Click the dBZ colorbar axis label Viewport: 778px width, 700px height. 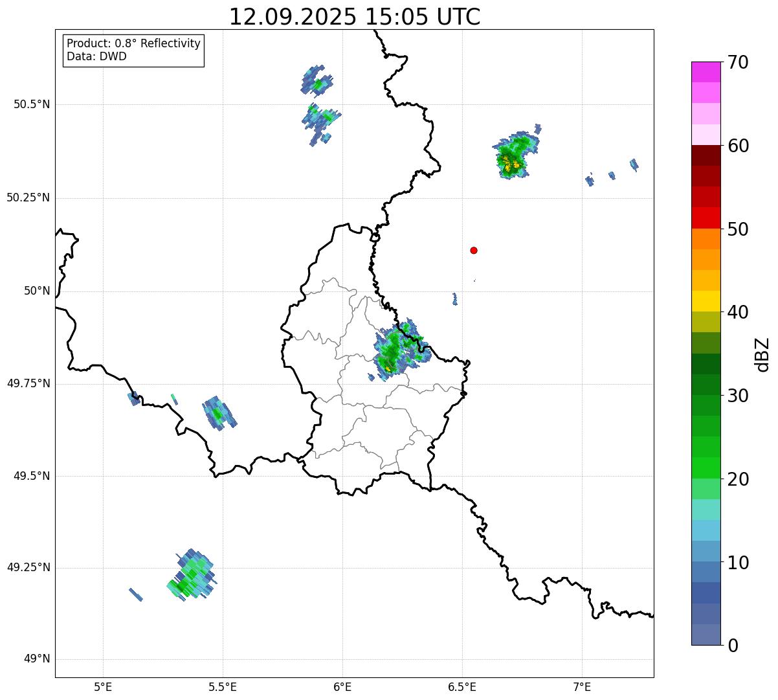762,354
